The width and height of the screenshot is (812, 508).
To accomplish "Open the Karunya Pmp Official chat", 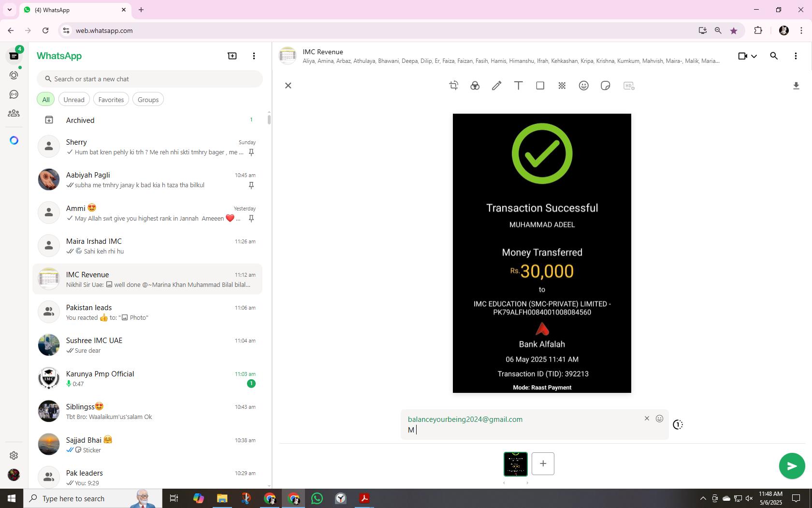I will [x=147, y=378].
